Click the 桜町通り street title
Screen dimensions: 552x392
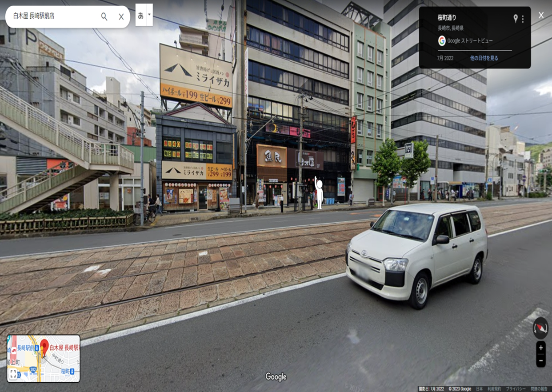coord(447,18)
